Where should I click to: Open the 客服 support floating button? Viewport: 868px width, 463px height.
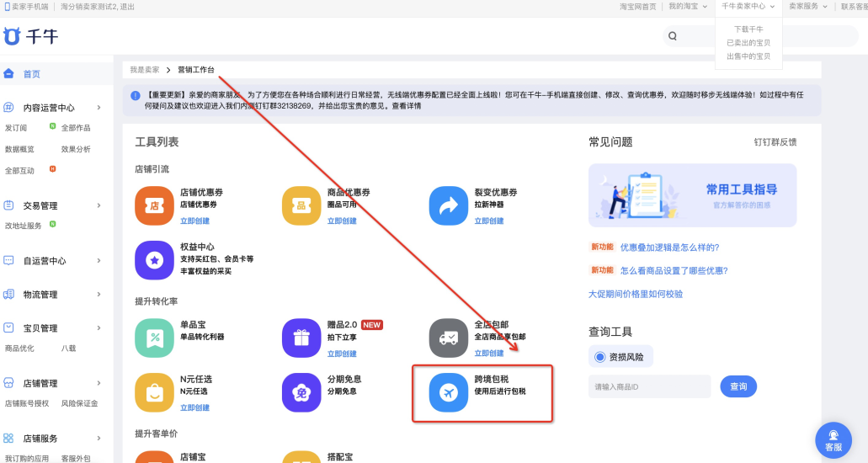pyautogui.click(x=833, y=440)
